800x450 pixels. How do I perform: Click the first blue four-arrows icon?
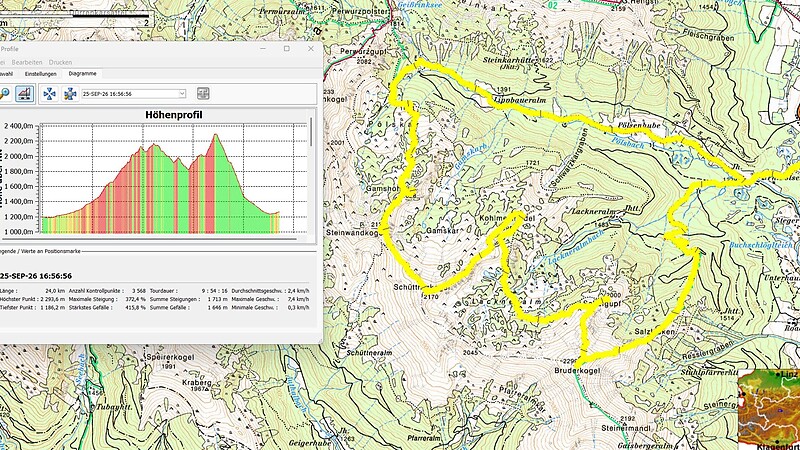49,93
